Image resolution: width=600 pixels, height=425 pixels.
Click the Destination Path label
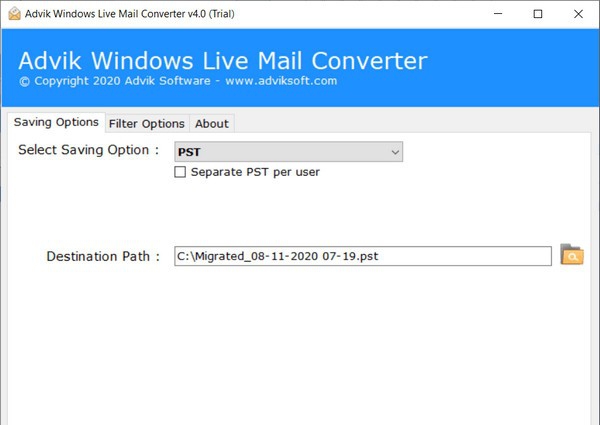tap(103, 256)
